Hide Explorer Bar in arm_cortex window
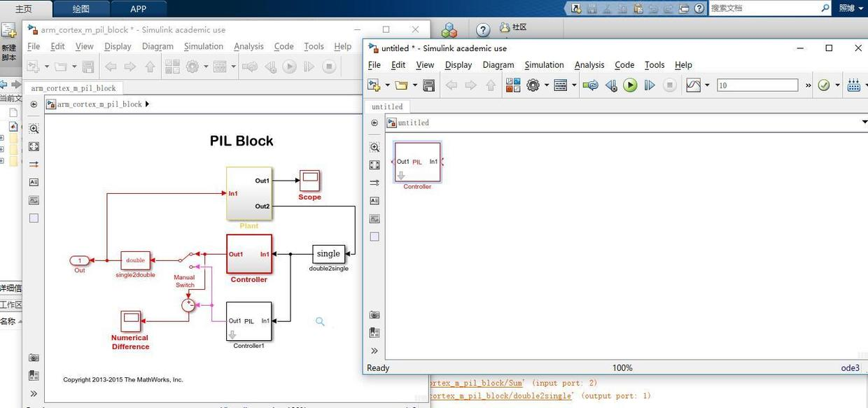This screenshot has width=868, height=408. coord(34,104)
